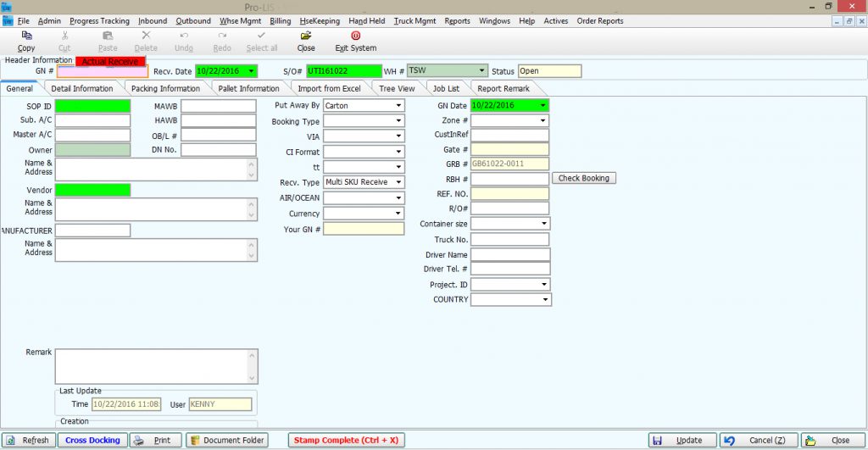Click the Delete X icon
Screen dimensions: 868x450
click(x=146, y=36)
